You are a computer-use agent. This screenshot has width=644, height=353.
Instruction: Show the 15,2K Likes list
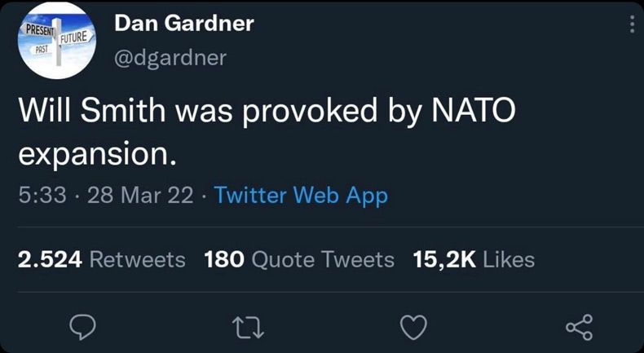[x=475, y=259]
